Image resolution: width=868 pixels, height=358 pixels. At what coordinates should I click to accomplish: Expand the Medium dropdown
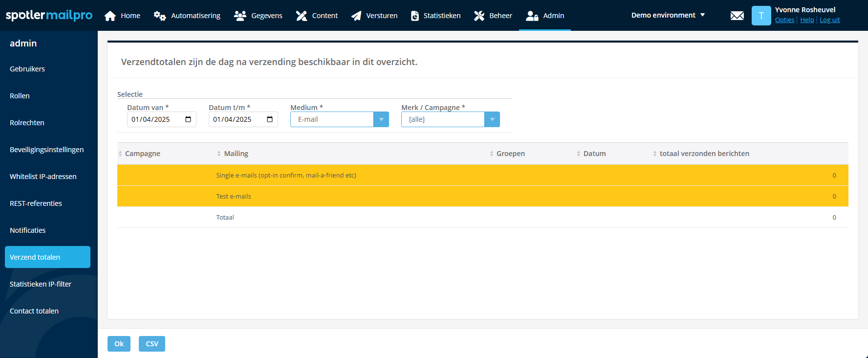click(381, 119)
